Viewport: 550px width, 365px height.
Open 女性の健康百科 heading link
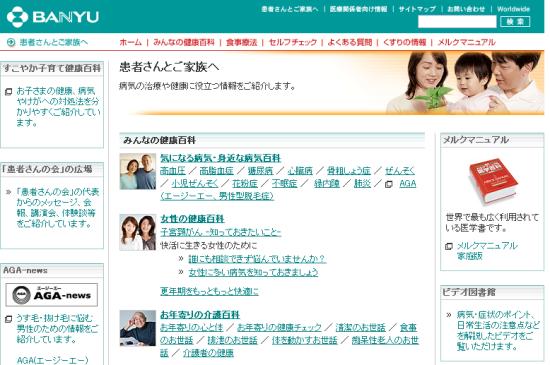click(192, 219)
